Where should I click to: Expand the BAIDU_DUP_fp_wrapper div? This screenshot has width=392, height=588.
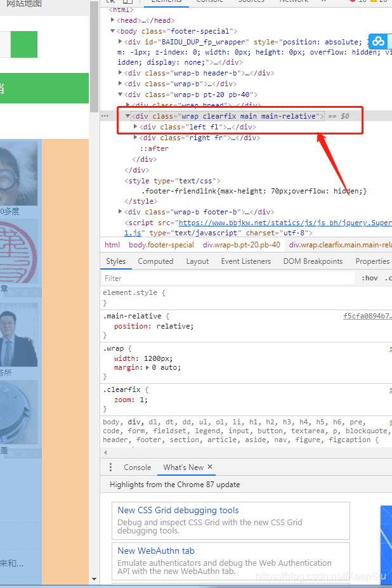tap(120, 42)
